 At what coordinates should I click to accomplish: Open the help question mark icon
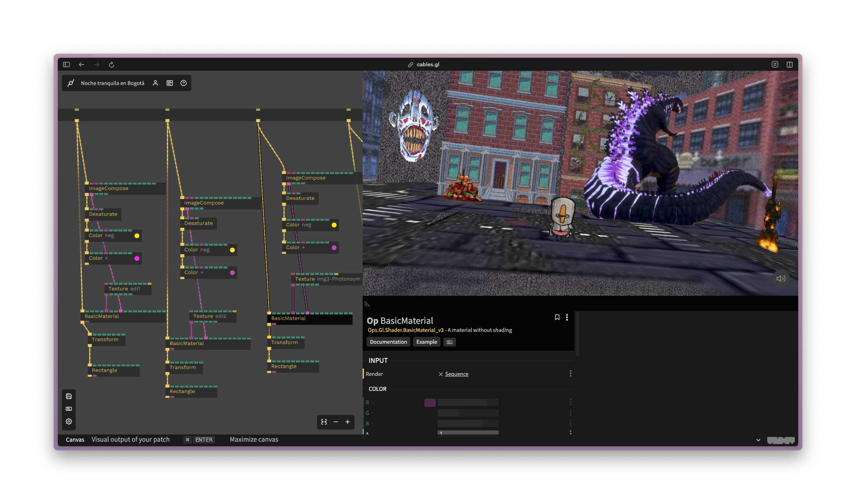[x=184, y=83]
